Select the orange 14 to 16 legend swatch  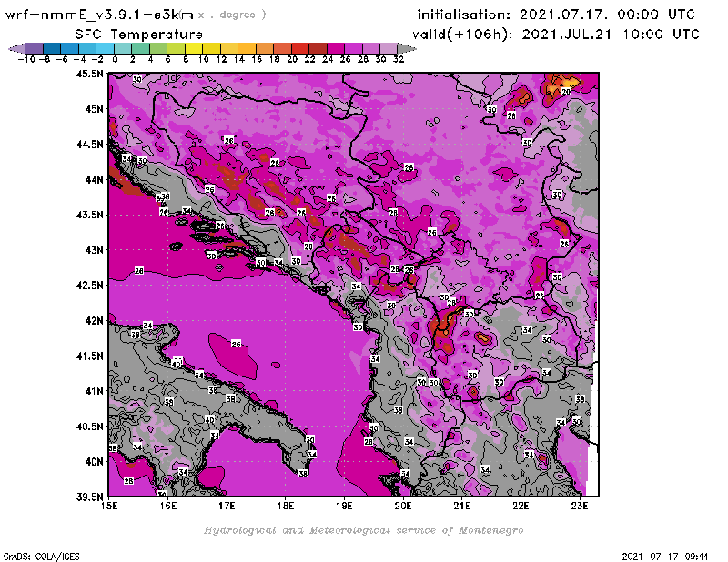[247, 48]
